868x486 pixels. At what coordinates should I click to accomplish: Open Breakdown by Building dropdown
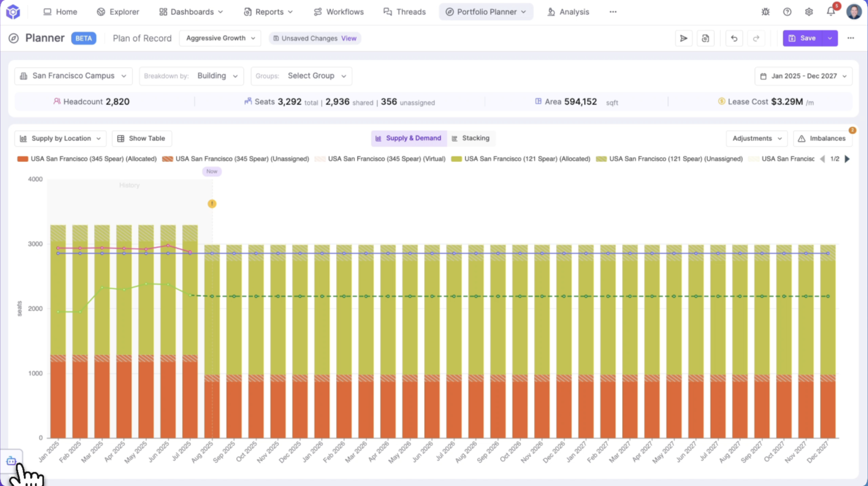click(191, 76)
